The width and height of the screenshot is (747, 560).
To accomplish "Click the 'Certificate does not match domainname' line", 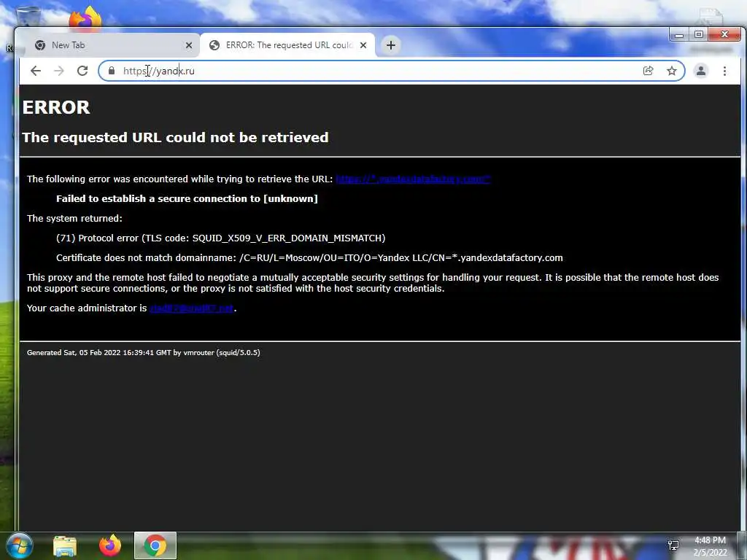I will 309,258.
